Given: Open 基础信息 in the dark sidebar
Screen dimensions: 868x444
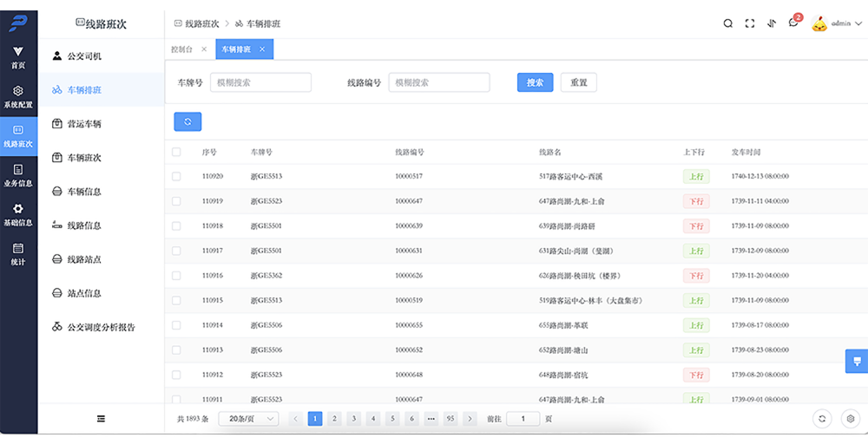Looking at the screenshot, I should 18,214.
